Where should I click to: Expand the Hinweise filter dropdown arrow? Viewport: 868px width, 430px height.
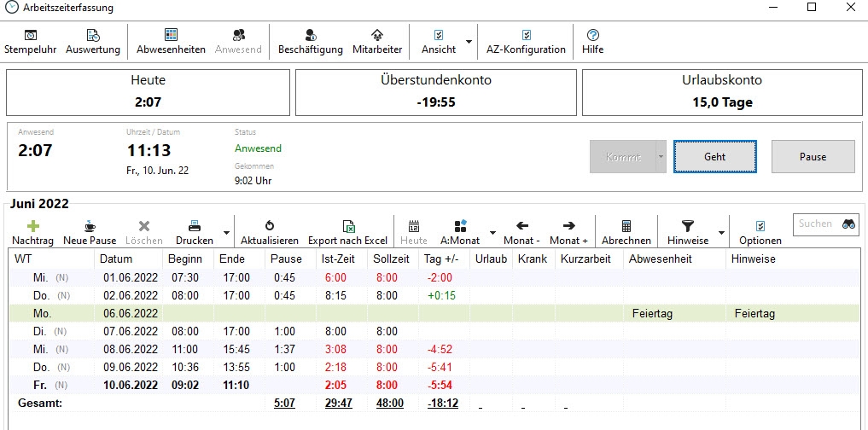click(x=722, y=232)
